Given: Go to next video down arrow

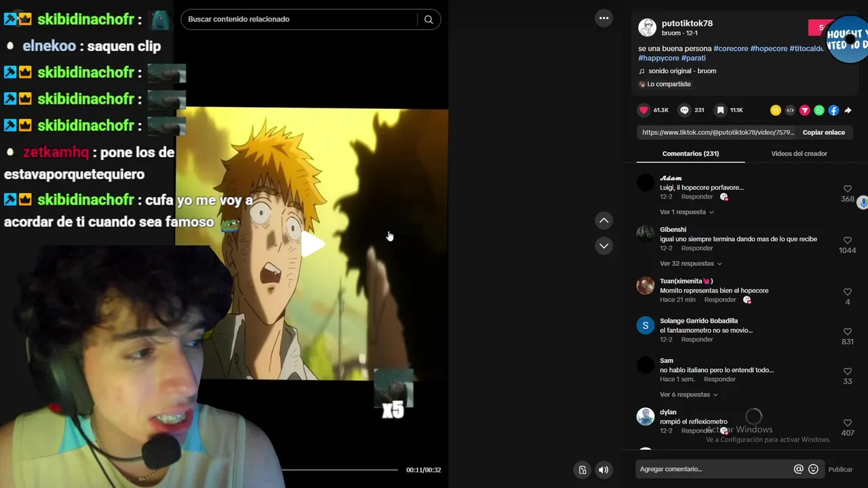Looking at the screenshot, I should click(x=604, y=245).
